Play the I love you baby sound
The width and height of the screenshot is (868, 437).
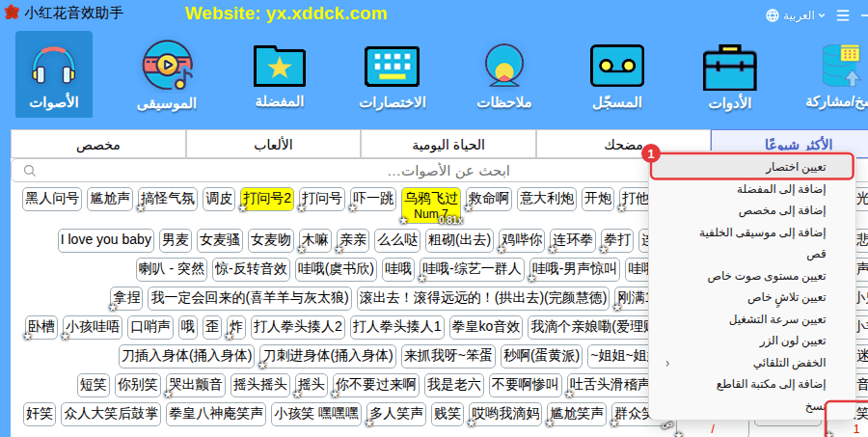click(x=106, y=240)
